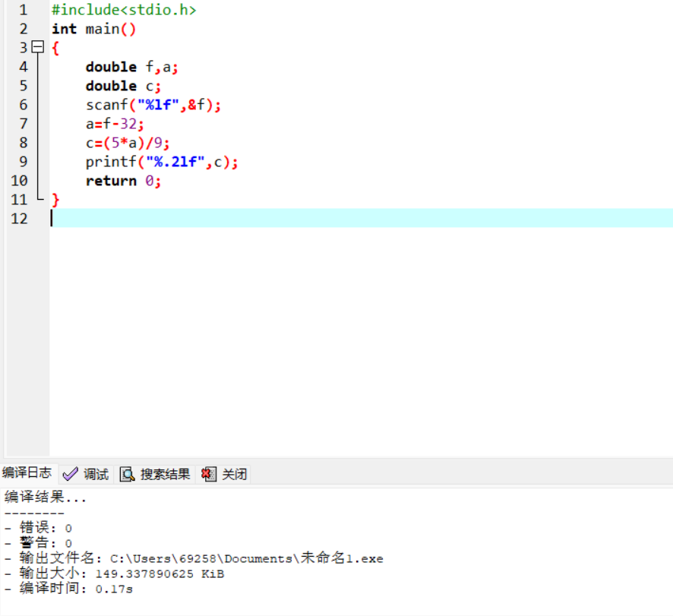This screenshot has width=673, height=616.
Task: Click the printf("%.2lf",c); line
Action: pos(161,162)
